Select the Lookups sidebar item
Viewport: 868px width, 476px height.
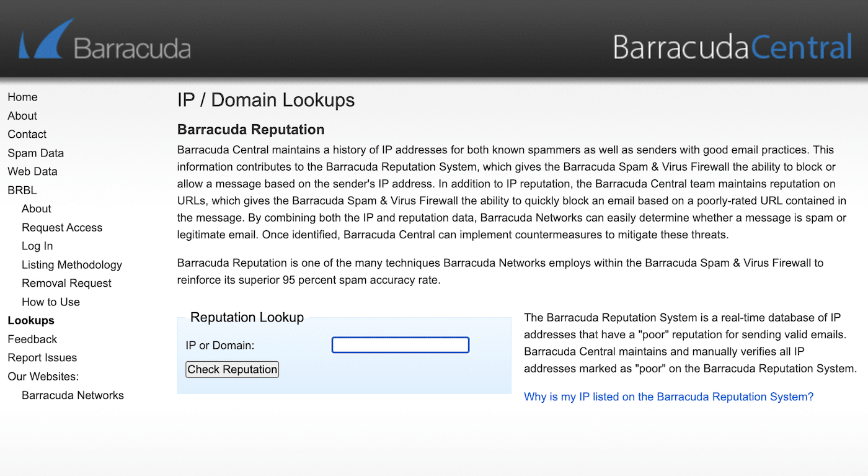[x=31, y=320]
